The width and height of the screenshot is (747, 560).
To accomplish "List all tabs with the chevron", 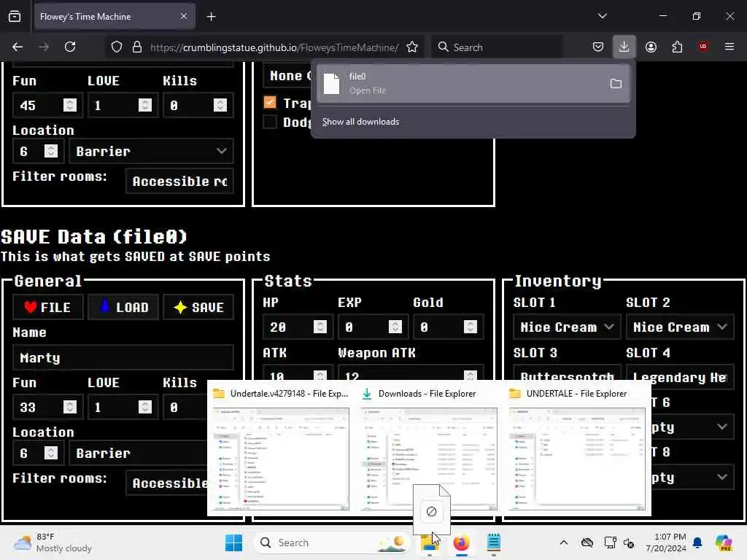I will point(603,16).
